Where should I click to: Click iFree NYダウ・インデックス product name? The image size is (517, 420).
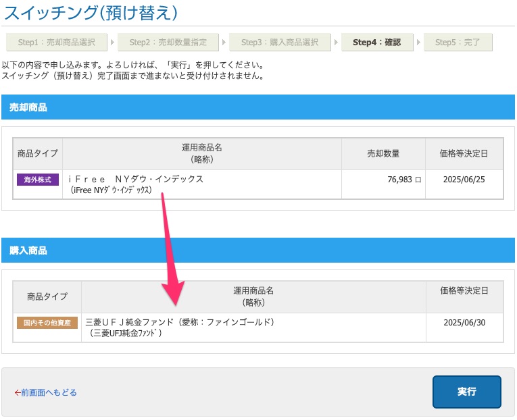(x=136, y=179)
